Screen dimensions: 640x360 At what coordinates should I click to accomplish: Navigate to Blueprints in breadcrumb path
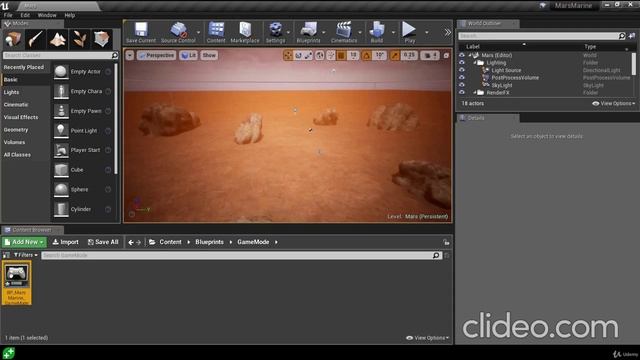(209, 242)
